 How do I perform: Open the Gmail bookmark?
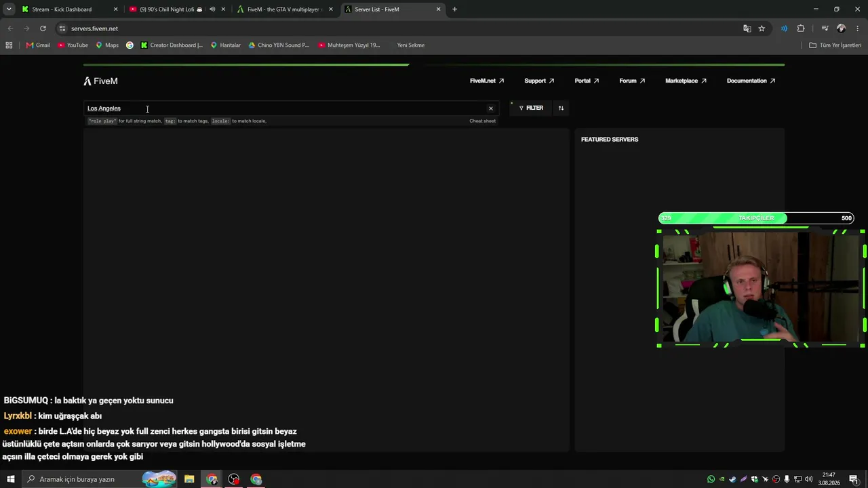point(38,45)
